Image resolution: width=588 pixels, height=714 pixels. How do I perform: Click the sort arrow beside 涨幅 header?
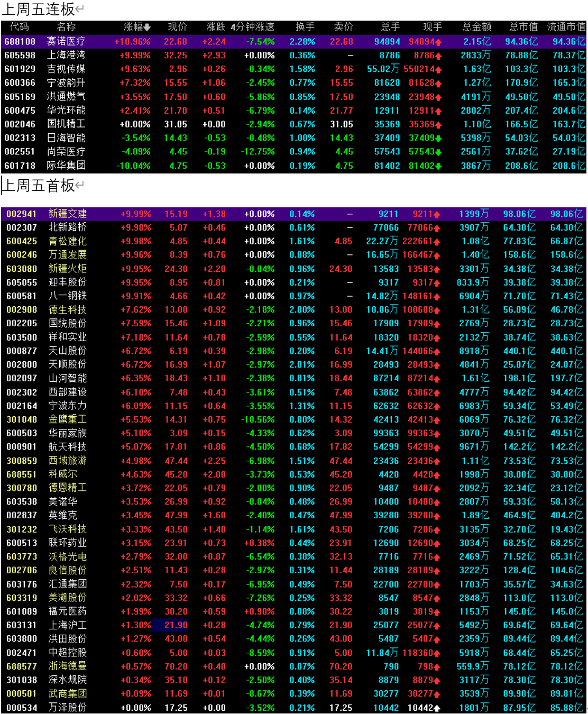[x=147, y=27]
